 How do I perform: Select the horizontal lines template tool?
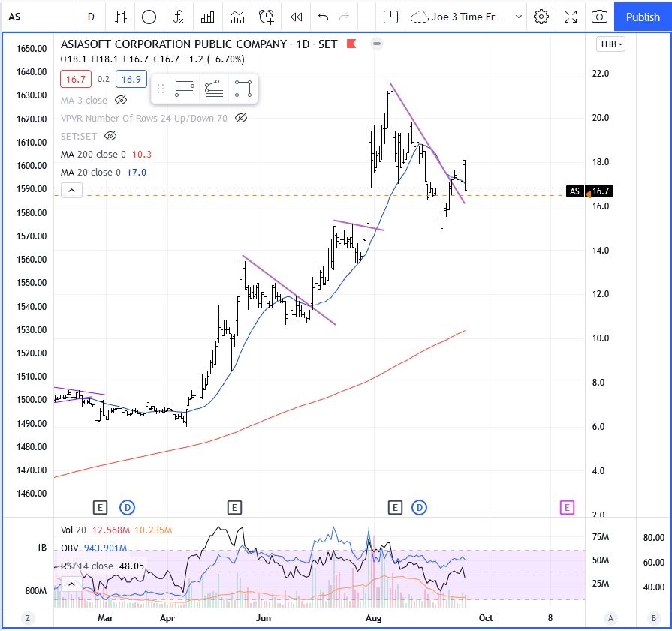(x=185, y=89)
